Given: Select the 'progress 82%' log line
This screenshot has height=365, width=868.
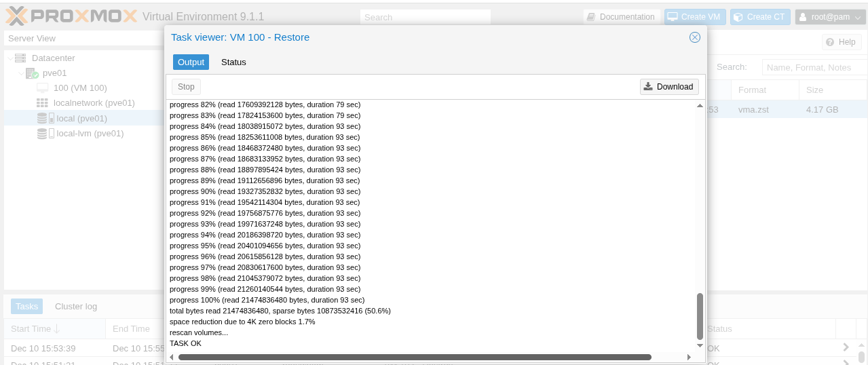Looking at the screenshot, I should (x=265, y=104).
